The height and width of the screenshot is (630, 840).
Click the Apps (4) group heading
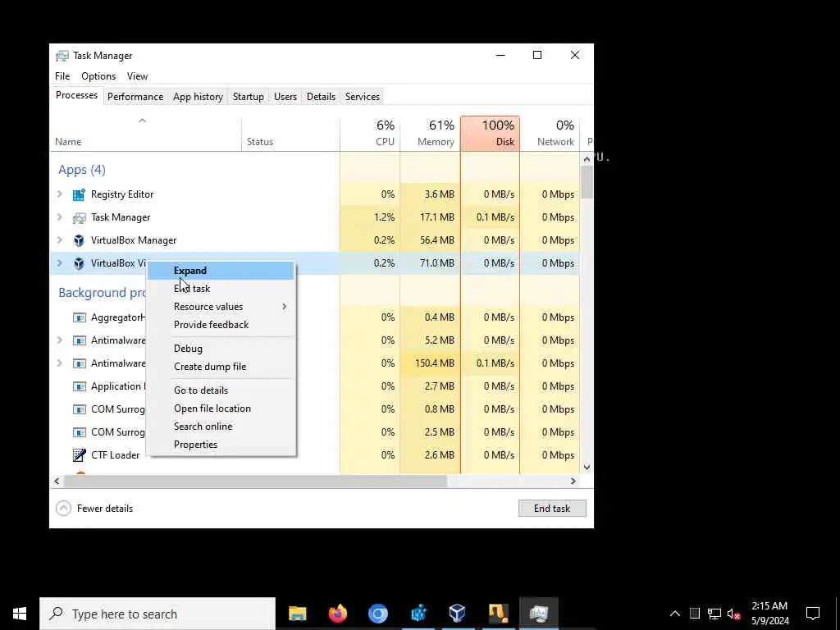[x=82, y=171]
